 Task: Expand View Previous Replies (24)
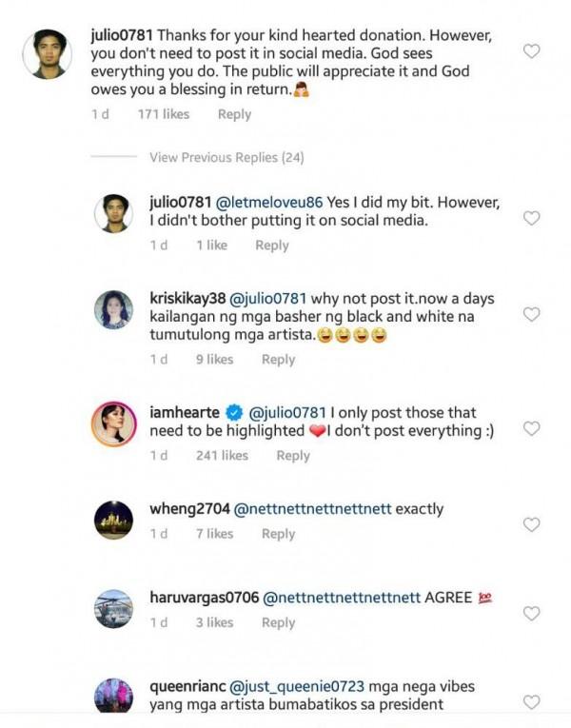coord(226,157)
